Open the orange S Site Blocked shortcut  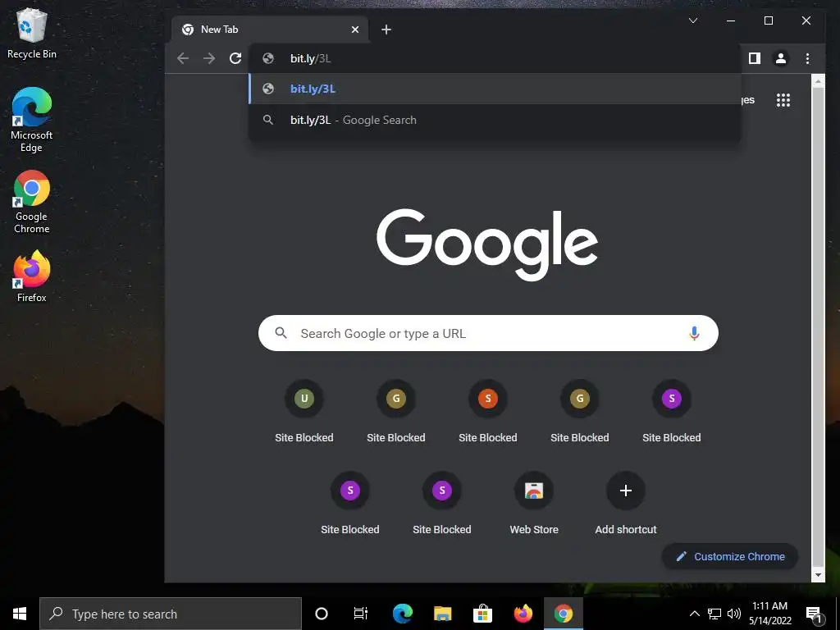(488, 412)
